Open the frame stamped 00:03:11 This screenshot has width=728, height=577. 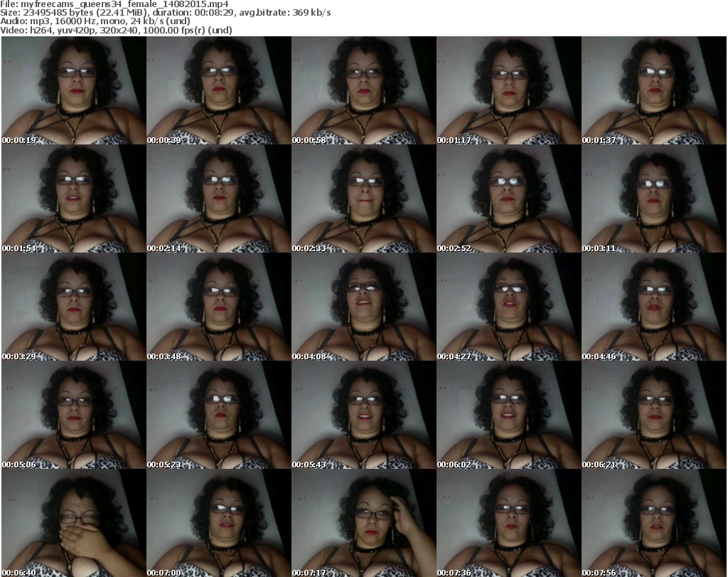(654, 198)
